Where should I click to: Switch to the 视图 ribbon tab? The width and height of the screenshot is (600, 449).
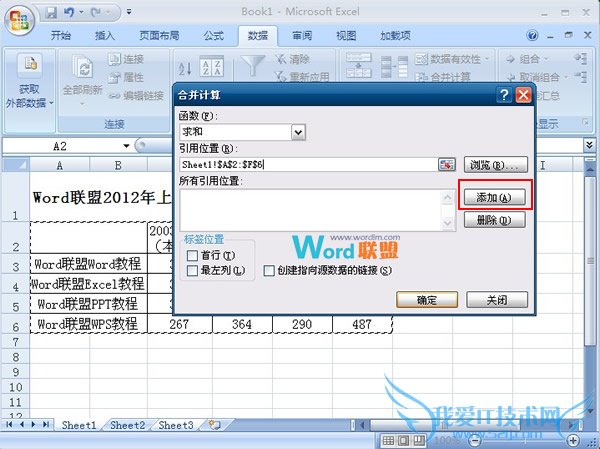(x=346, y=36)
